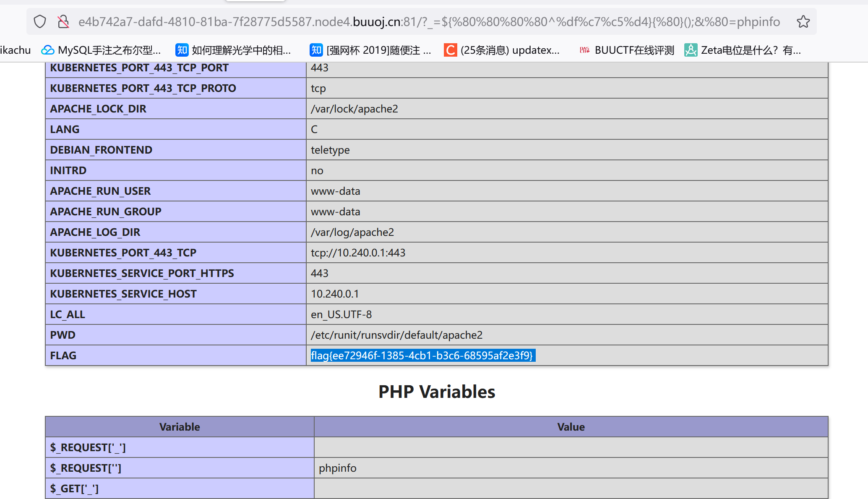Click the $_REQUEST['_'] variable cell
The image size is (868, 499).
pyautogui.click(x=180, y=447)
